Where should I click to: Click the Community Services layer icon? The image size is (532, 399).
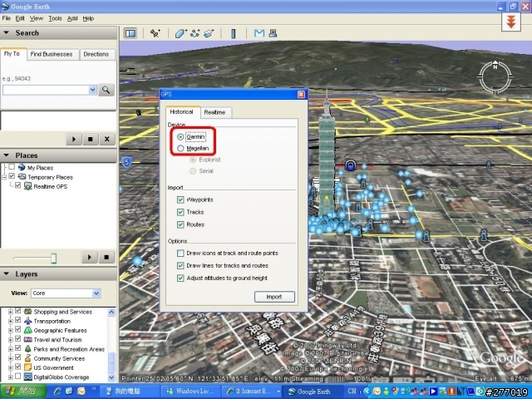(27, 358)
